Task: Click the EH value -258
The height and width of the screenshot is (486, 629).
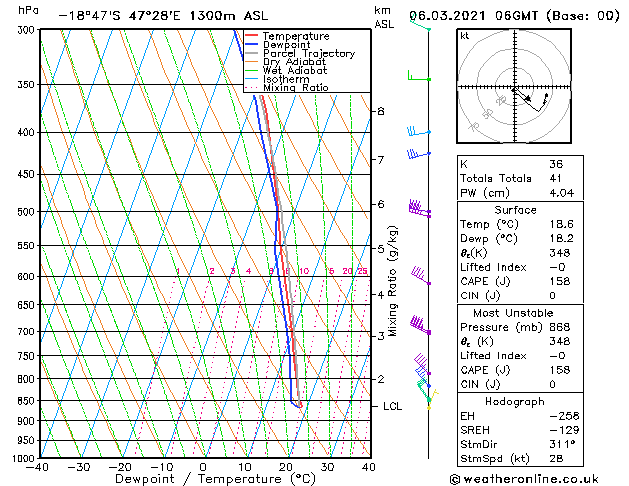Action: (564, 416)
